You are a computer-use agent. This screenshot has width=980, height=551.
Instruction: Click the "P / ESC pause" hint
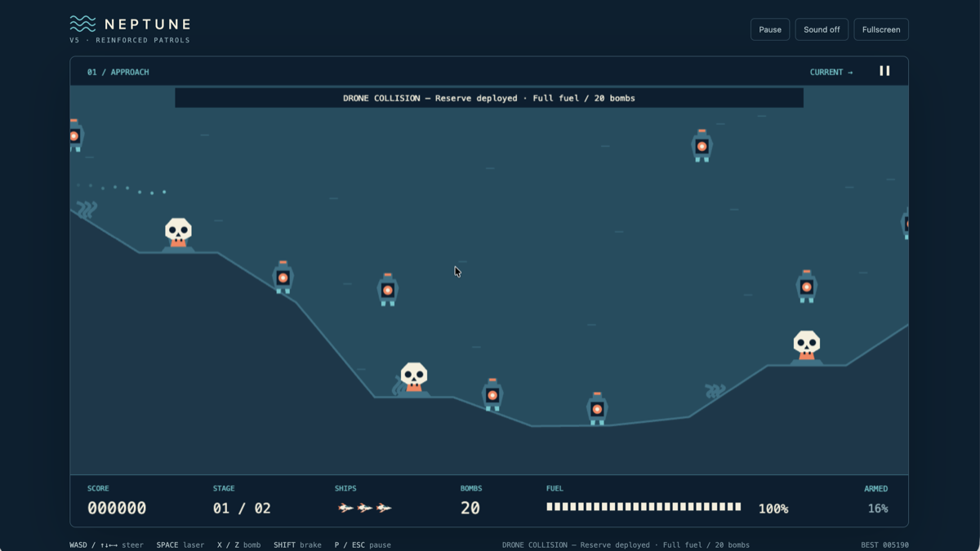(363, 544)
